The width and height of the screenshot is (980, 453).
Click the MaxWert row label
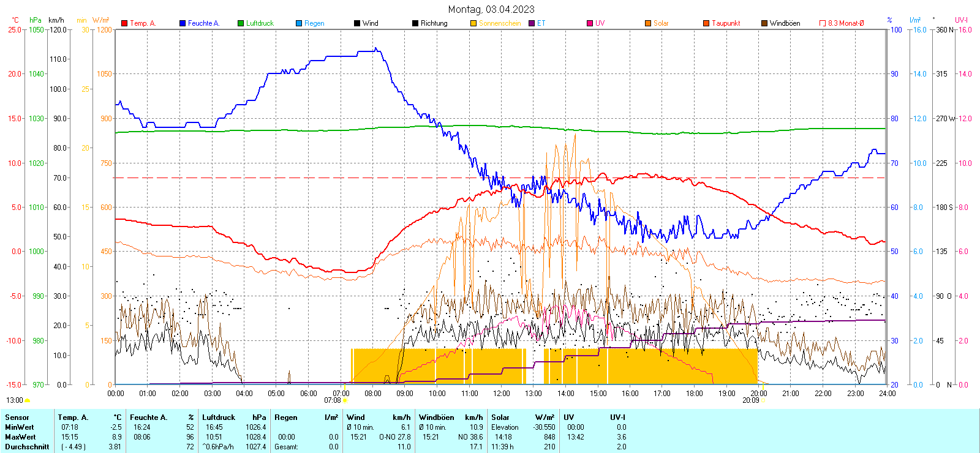point(20,437)
